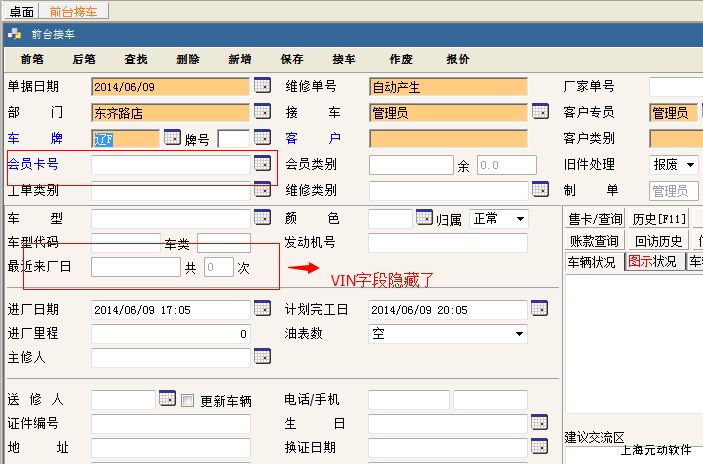Open lookup icon beside 主修人 field
Viewport: 703px width, 464px height.
[x=262, y=357]
